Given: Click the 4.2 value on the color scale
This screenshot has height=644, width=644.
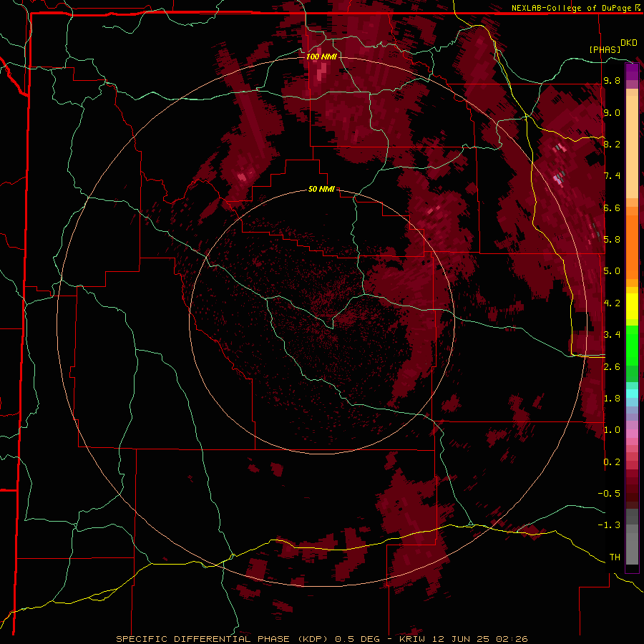Looking at the screenshot, I should point(612,303).
